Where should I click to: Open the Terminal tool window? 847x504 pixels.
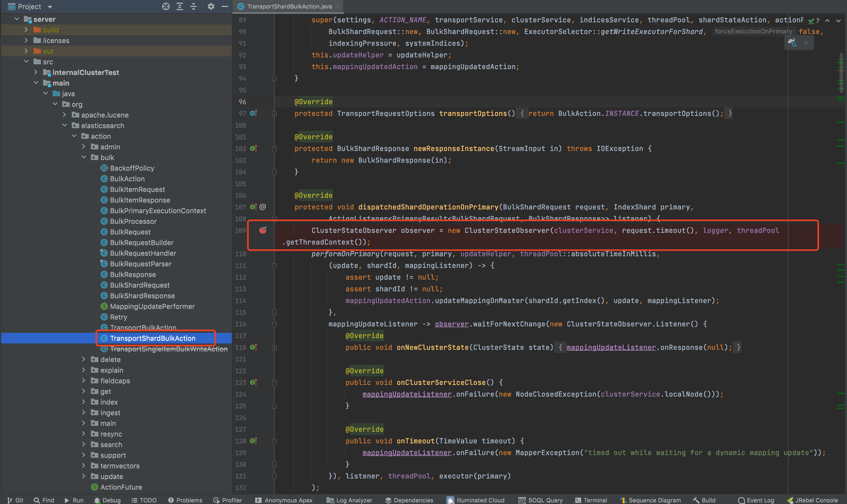click(x=591, y=500)
